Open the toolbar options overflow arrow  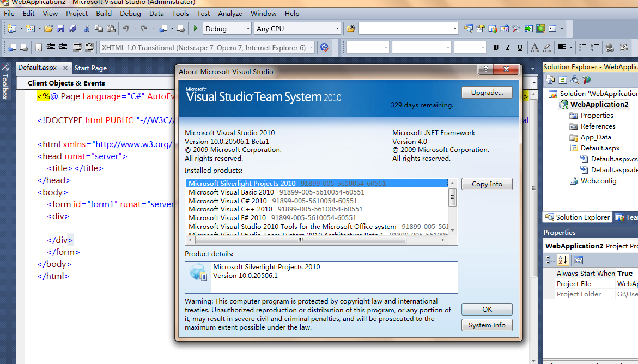coord(562,28)
